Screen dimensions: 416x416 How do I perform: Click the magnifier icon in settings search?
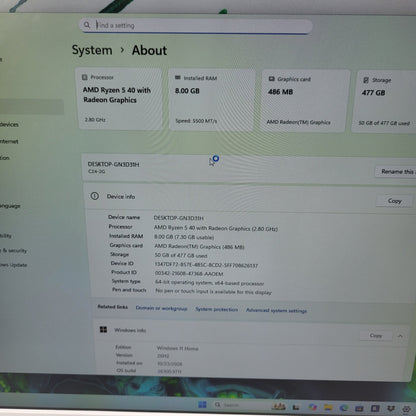tap(87, 25)
